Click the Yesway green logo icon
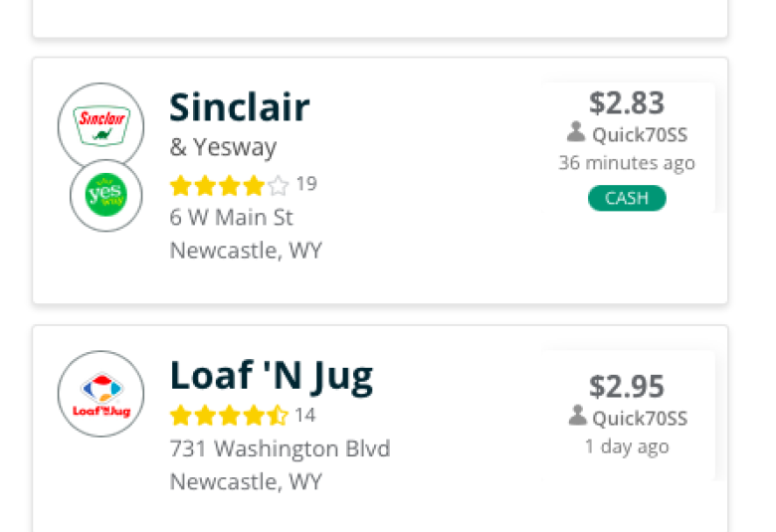Viewport: 776px width, 532px height. (x=105, y=196)
